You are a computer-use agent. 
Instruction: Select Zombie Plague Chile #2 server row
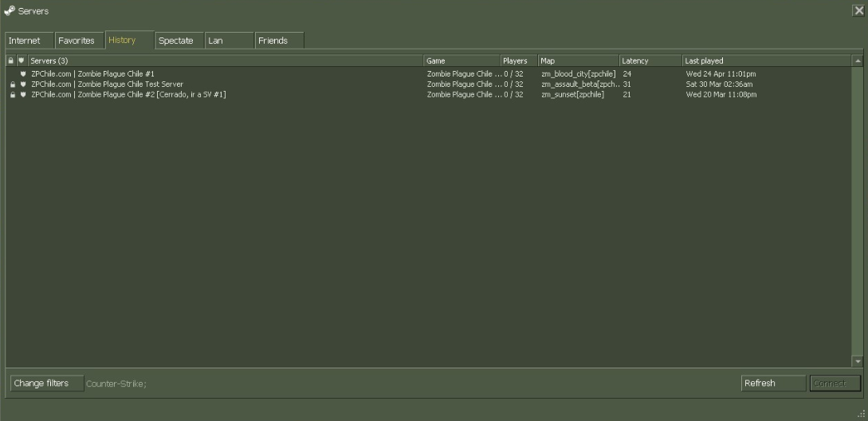click(429, 95)
